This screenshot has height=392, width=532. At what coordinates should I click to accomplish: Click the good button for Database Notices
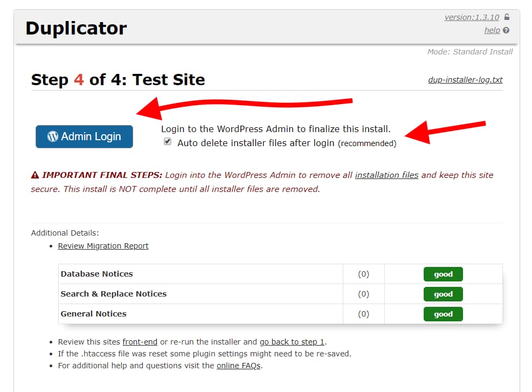coord(443,274)
